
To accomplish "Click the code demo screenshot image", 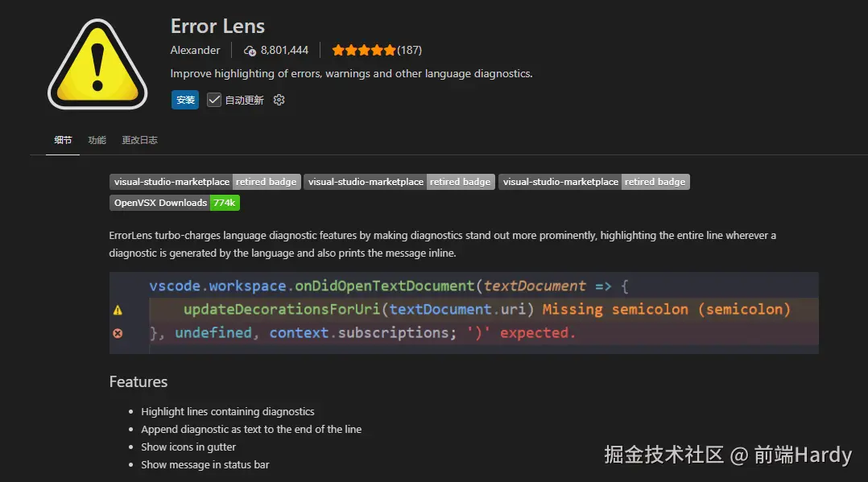I will 464,313.
